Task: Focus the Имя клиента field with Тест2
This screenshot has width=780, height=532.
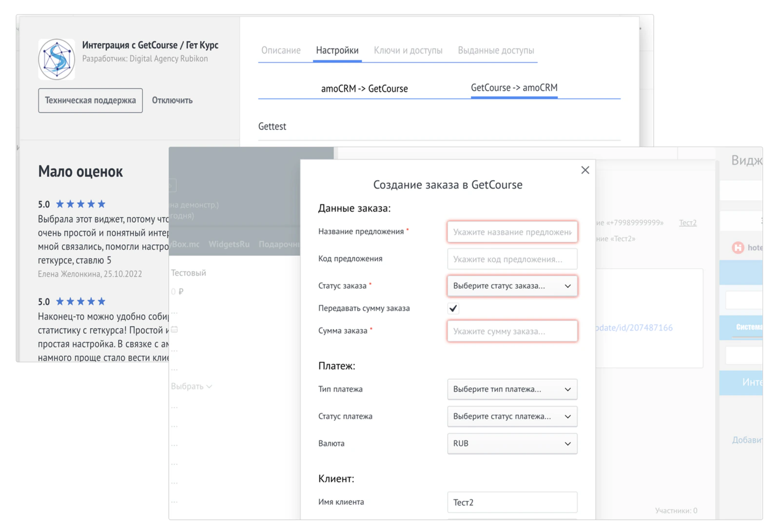Action: coord(512,502)
